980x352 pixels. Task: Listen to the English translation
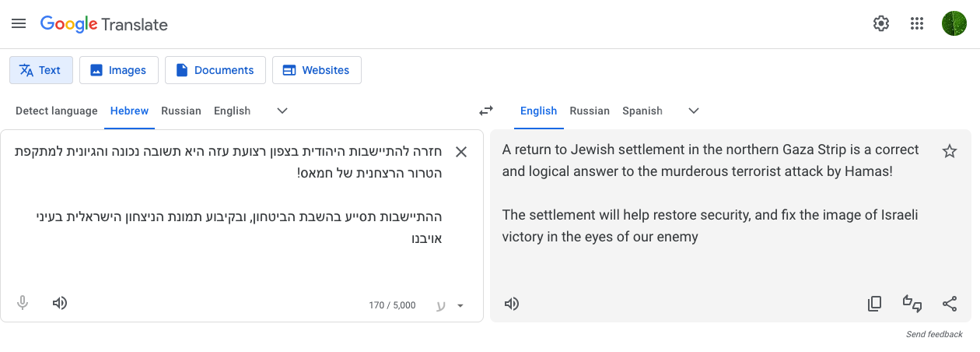pos(512,304)
